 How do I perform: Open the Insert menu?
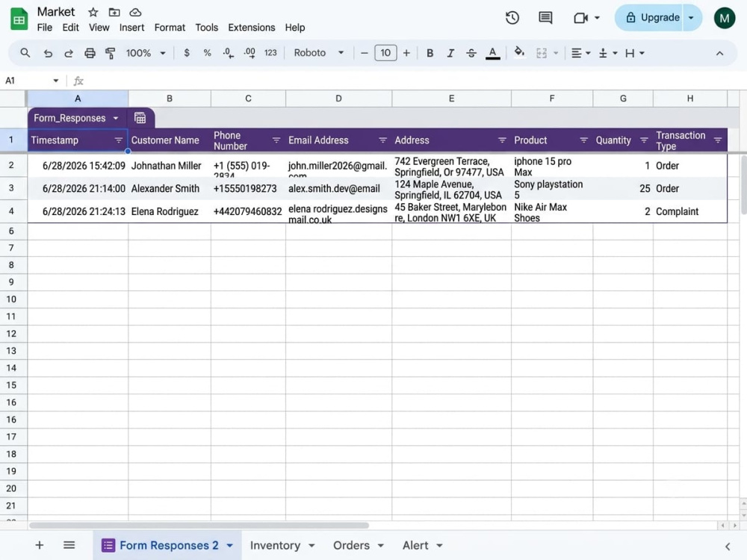pyautogui.click(x=131, y=28)
